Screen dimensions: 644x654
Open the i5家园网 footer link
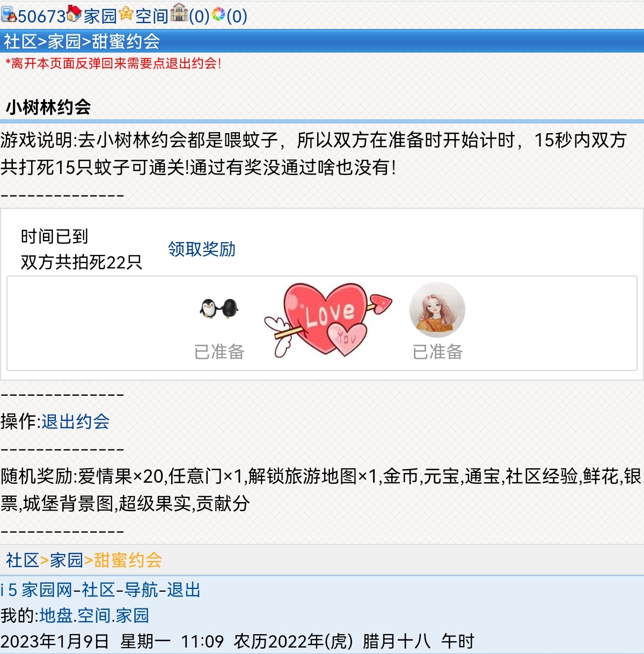click(x=36, y=590)
